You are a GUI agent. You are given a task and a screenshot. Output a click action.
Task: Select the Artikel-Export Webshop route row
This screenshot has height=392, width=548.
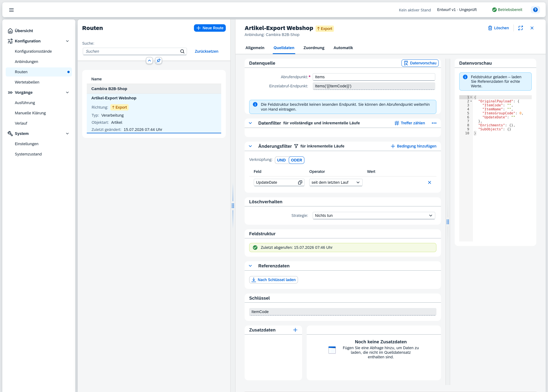[154, 113]
